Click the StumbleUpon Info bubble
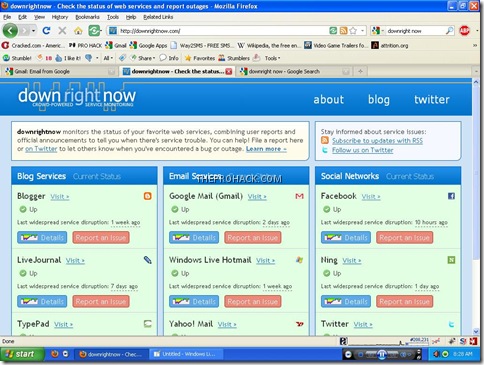 point(169,58)
